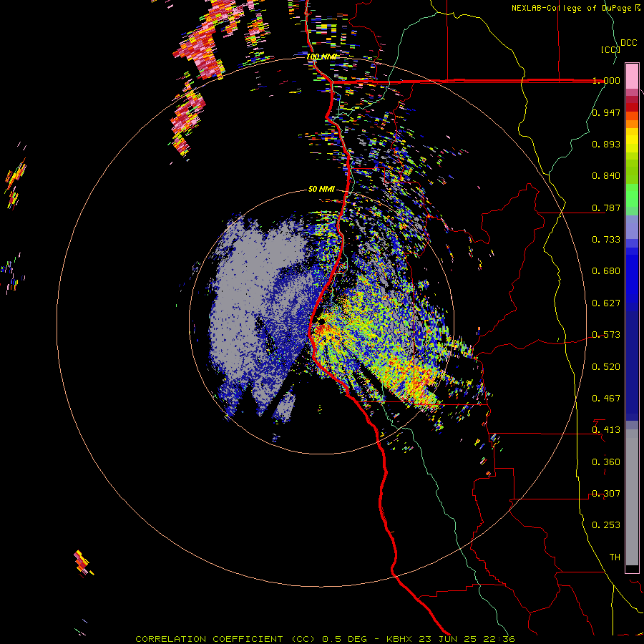644x644 pixels.
Task: Select the 0.467 legend value
Action: click(x=606, y=399)
